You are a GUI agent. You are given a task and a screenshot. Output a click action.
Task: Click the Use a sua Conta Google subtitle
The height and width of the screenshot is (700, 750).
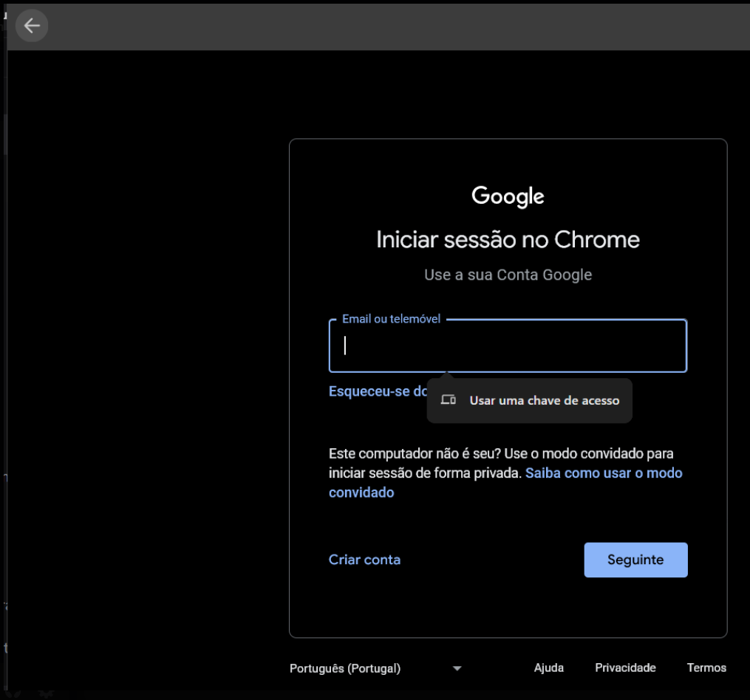pyautogui.click(x=508, y=275)
